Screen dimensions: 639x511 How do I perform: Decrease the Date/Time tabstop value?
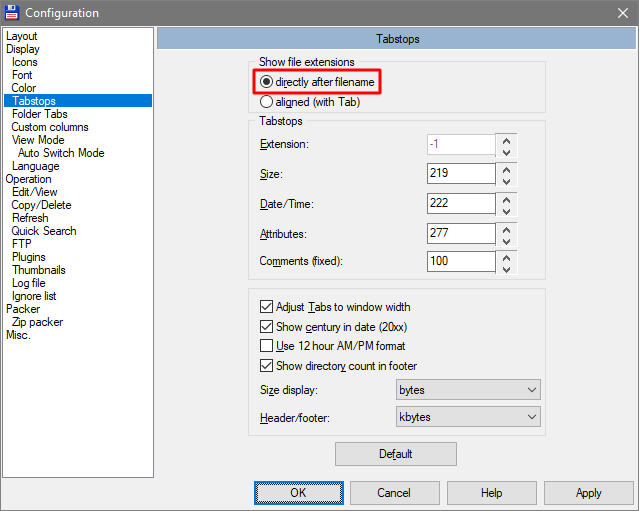[508, 211]
